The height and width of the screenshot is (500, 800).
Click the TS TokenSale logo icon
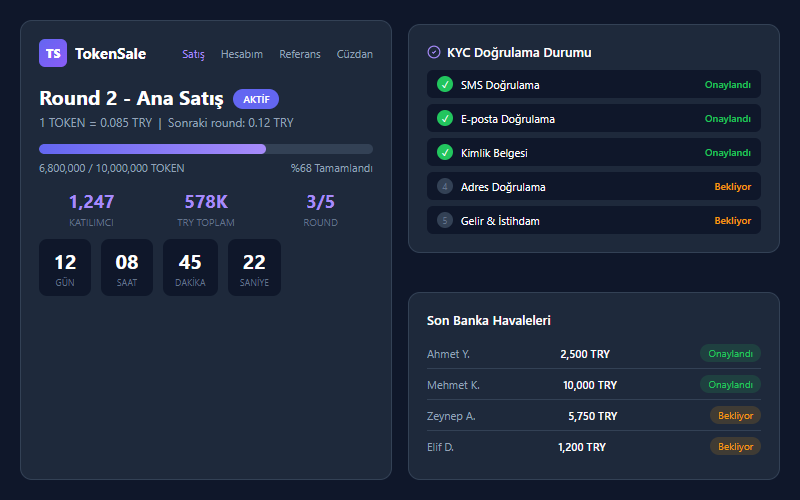click(53, 53)
